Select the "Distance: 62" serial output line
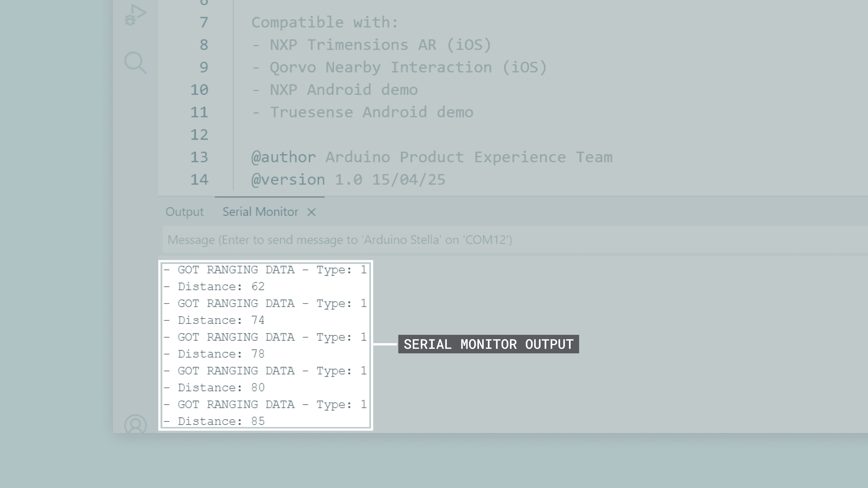This screenshot has height=488, width=868. [221, 287]
